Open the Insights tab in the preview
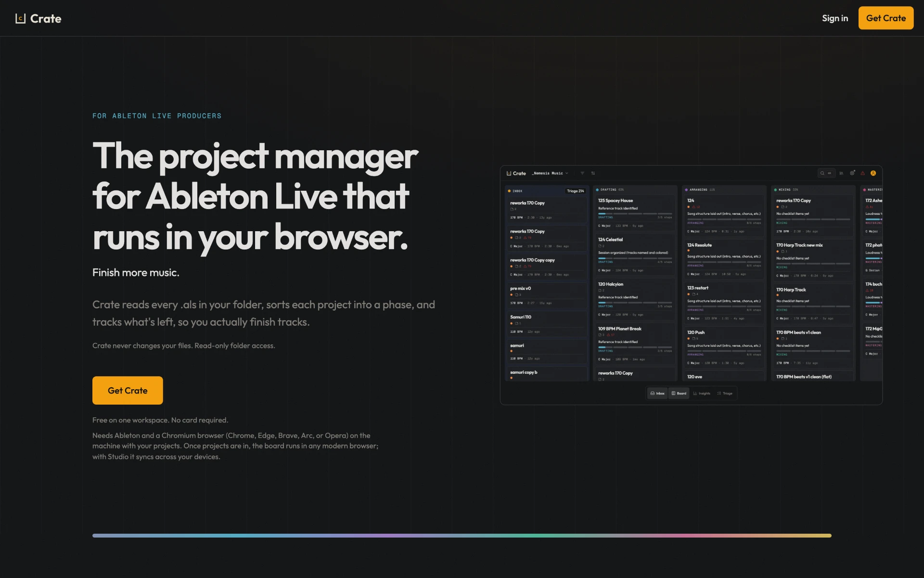 coord(702,394)
